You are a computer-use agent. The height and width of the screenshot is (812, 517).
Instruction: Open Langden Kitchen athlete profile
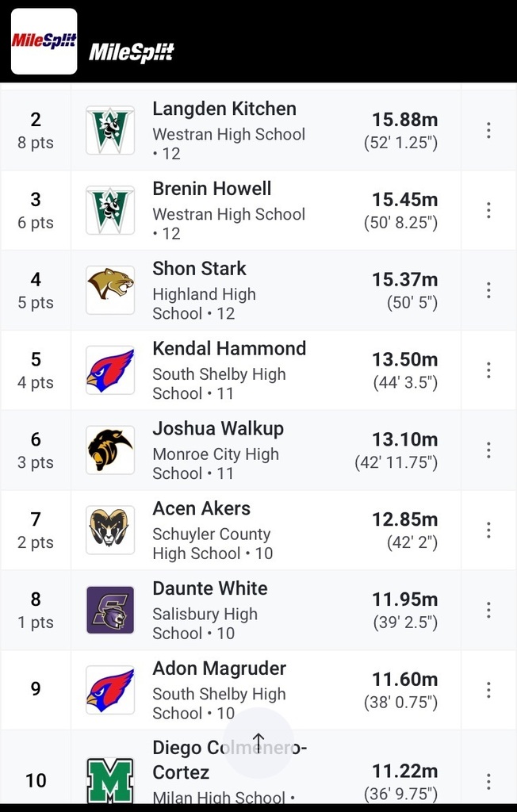pos(224,109)
